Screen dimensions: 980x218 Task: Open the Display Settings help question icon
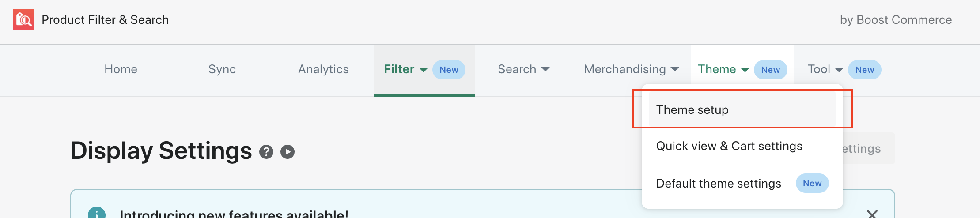[266, 152]
